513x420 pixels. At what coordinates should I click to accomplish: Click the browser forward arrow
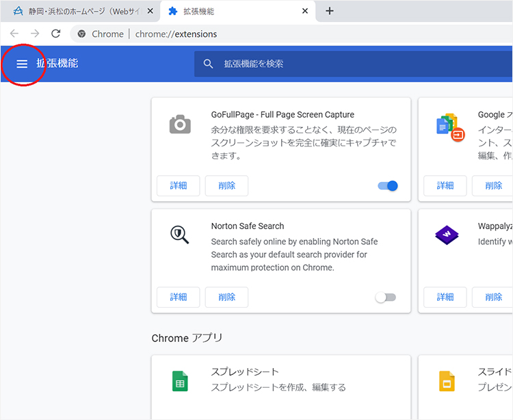point(35,34)
